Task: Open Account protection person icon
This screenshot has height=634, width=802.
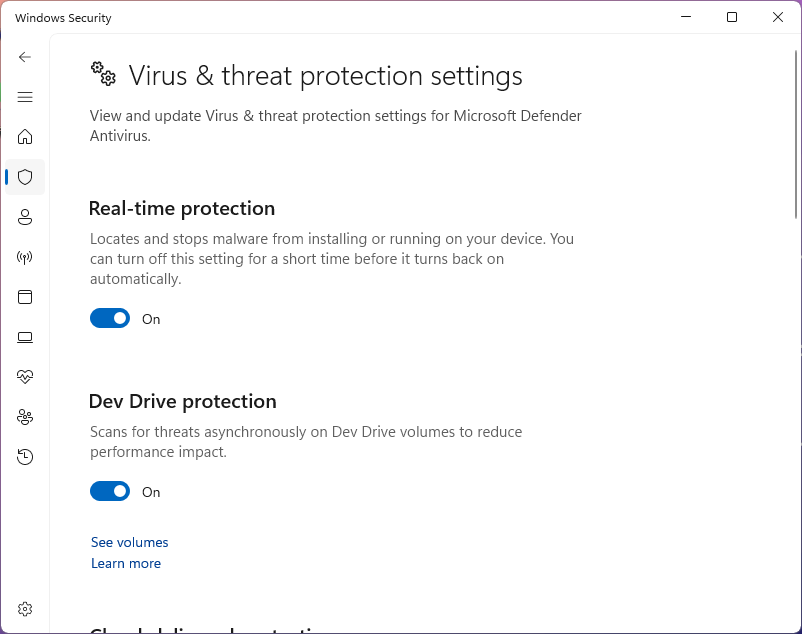Action: 25,217
